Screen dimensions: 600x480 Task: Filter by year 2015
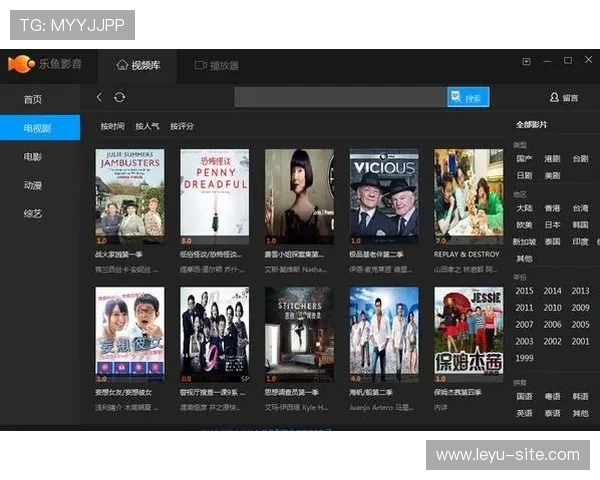(524, 291)
